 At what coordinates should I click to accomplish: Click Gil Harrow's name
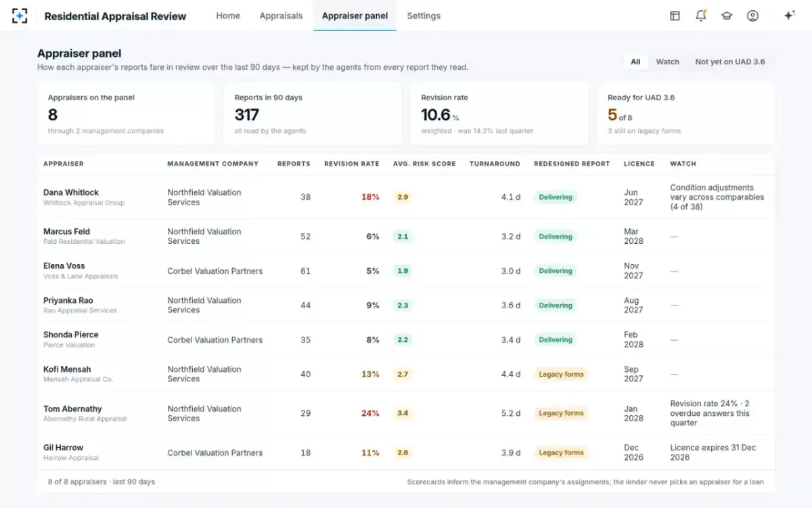[x=64, y=448]
